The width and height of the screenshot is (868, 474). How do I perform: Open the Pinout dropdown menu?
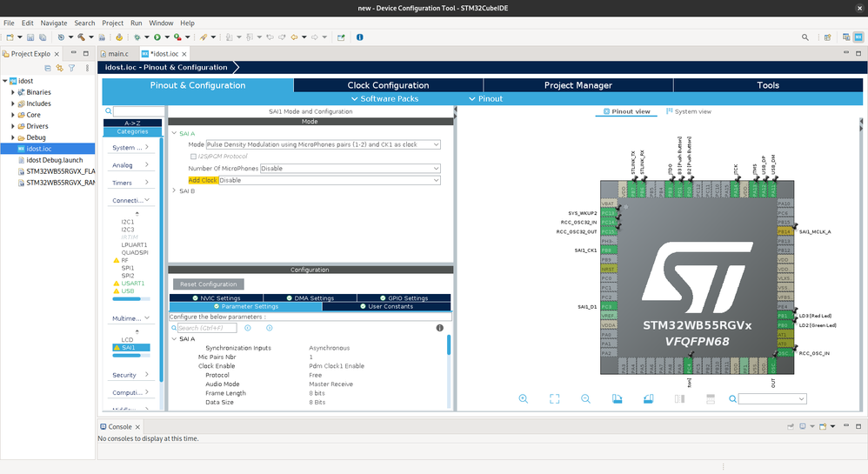click(485, 98)
